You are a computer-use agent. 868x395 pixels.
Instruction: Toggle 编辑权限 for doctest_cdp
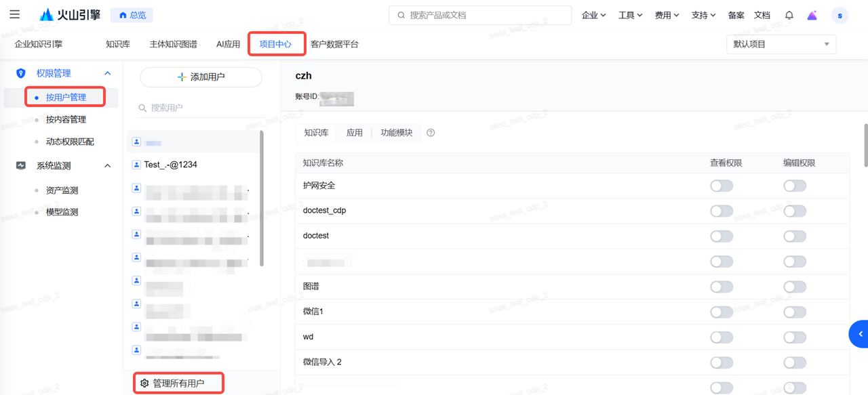coord(795,211)
